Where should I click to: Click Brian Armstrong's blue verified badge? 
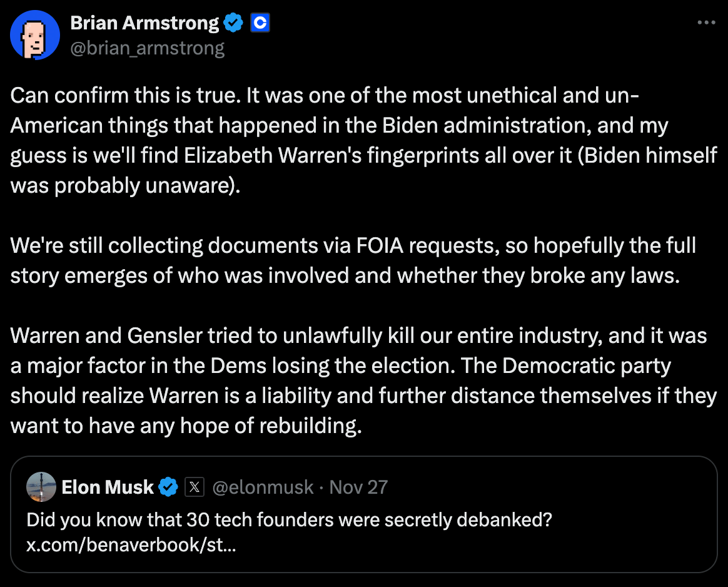tap(234, 23)
